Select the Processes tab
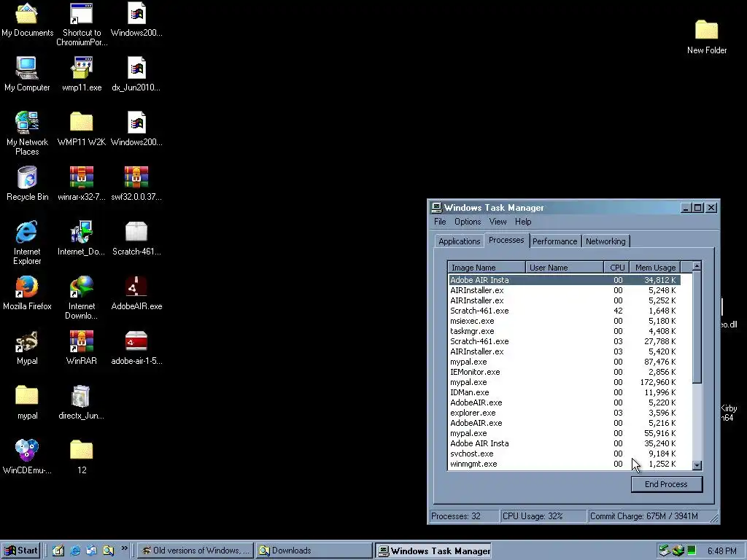 coord(506,240)
